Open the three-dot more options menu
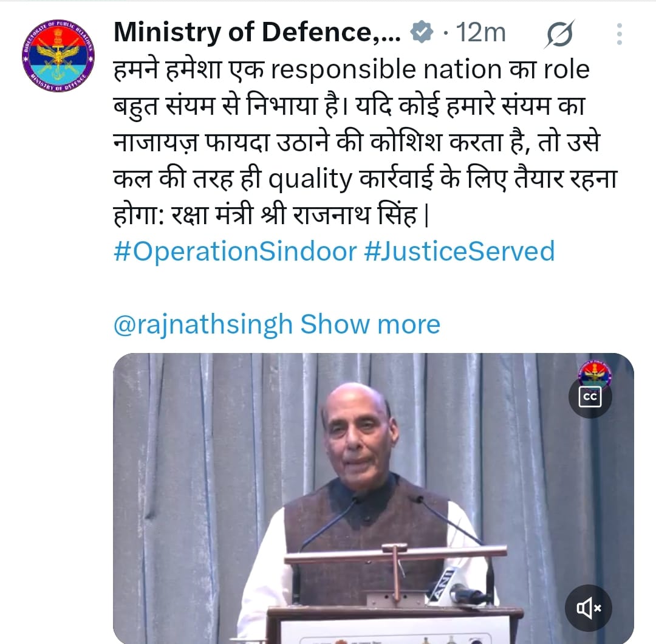Viewport: 656px width, 644px height. pos(619,34)
